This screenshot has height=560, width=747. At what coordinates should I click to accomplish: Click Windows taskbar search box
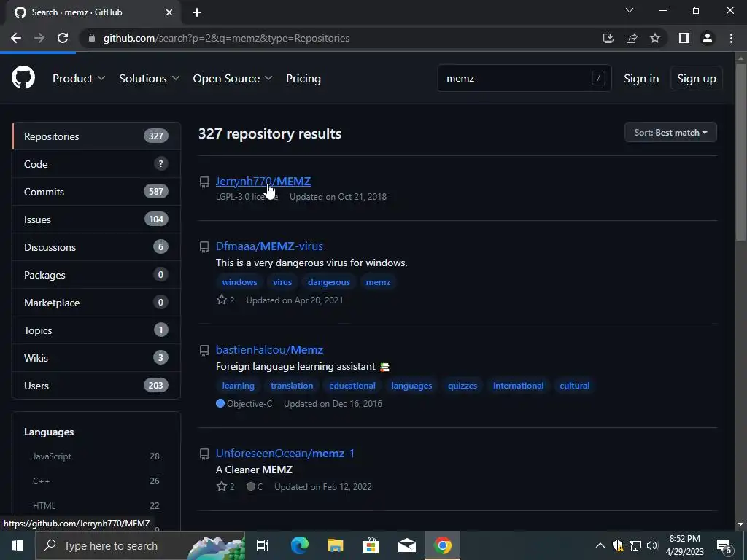pyautogui.click(x=140, y=545)
